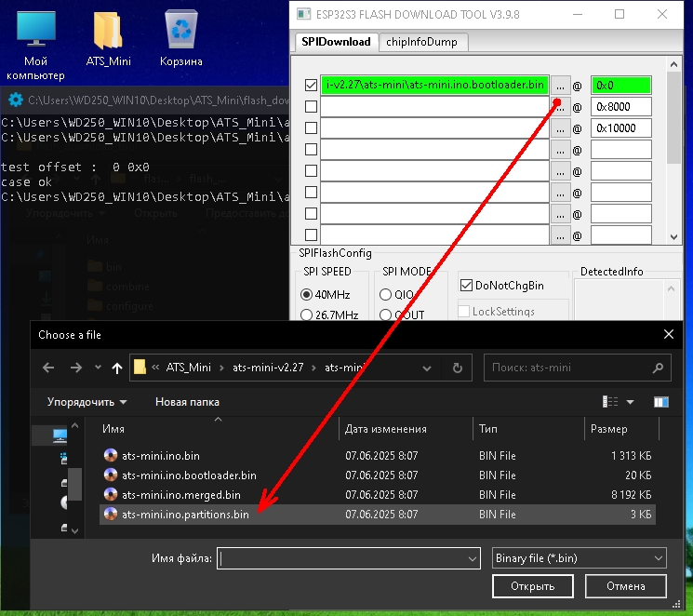Click the green 0x0 address field

(621, 85)
